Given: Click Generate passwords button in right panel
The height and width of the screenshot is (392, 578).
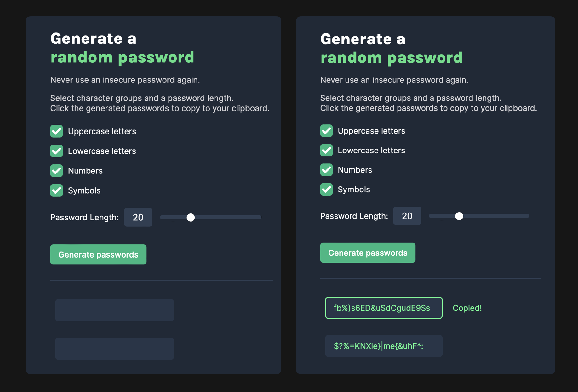Looking at the screenshot, I should (368, 253).
